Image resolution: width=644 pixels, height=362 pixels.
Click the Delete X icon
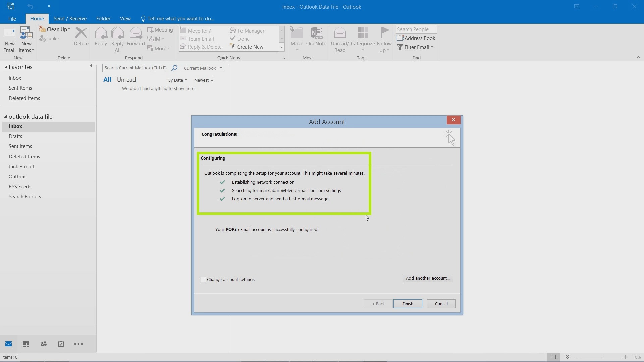81,33
